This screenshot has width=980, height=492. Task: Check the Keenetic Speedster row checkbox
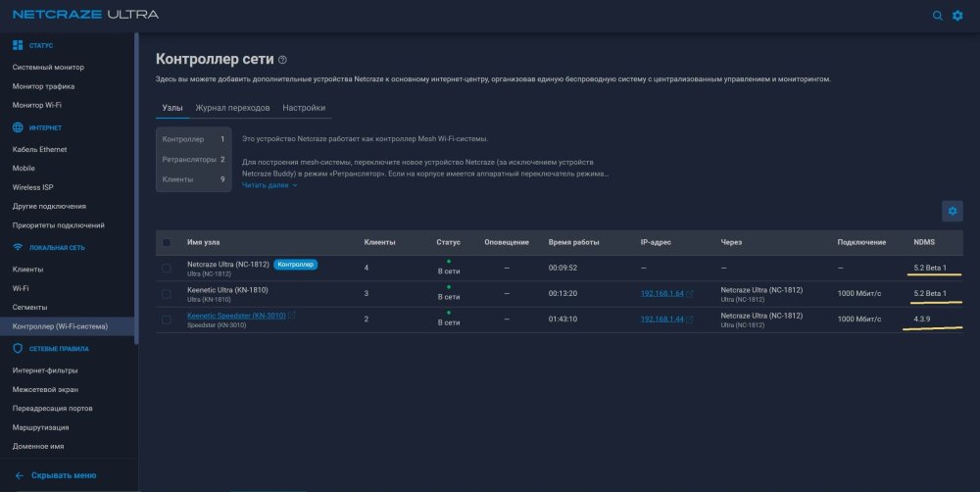pos(167,320)
